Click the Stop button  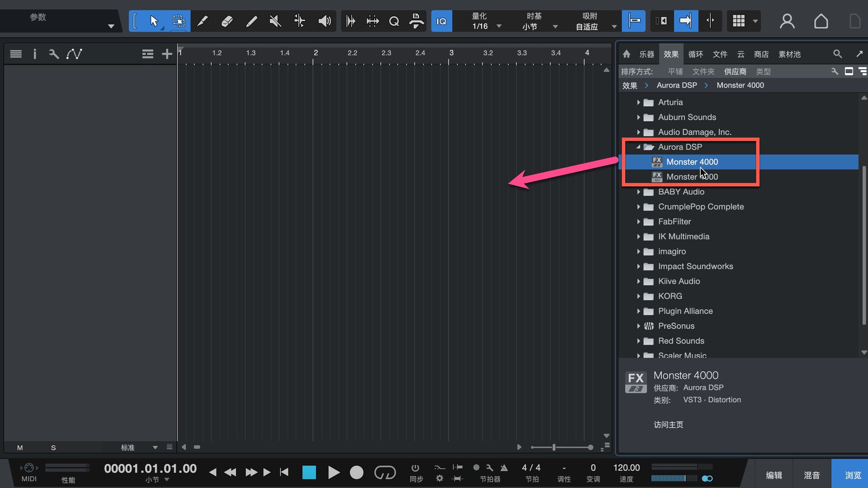click(309, 473)
